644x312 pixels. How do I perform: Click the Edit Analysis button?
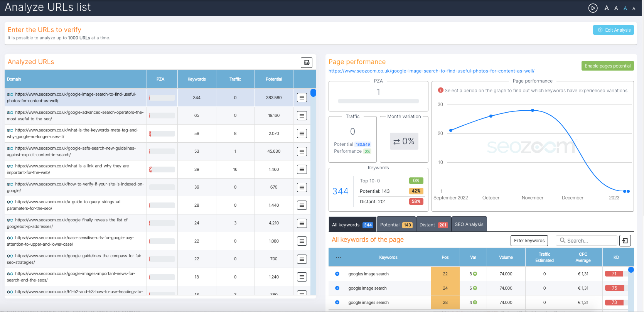[x=614, y=30]
